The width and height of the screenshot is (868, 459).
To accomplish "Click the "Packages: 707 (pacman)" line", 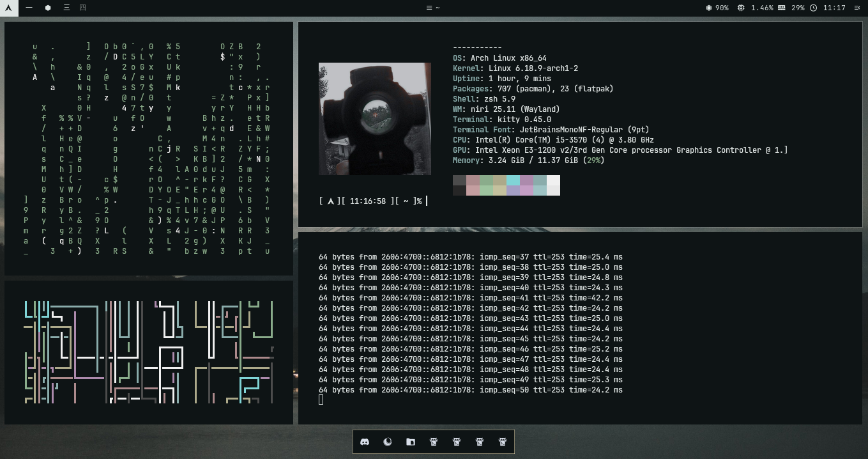I will (x=533, y=89).
